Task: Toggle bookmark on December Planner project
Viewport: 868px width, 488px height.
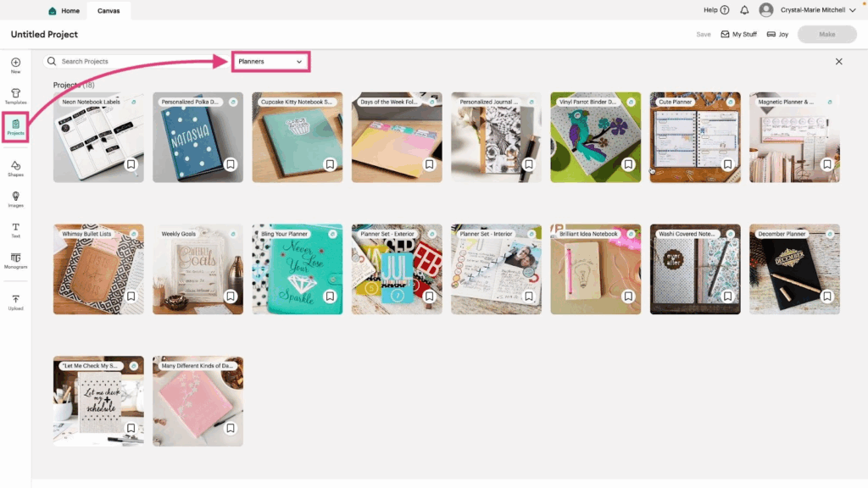Action: (827, 296)
